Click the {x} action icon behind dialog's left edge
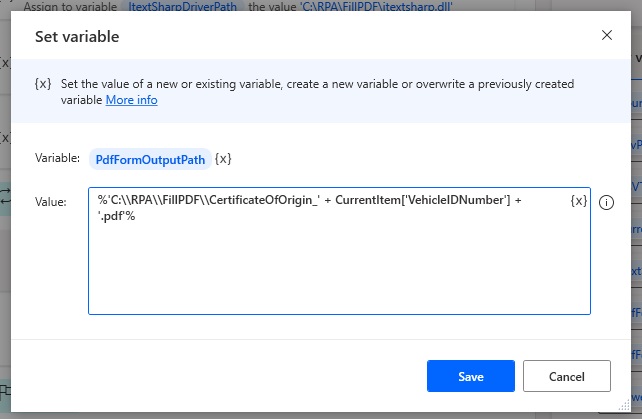 click(x=5, y=137)
